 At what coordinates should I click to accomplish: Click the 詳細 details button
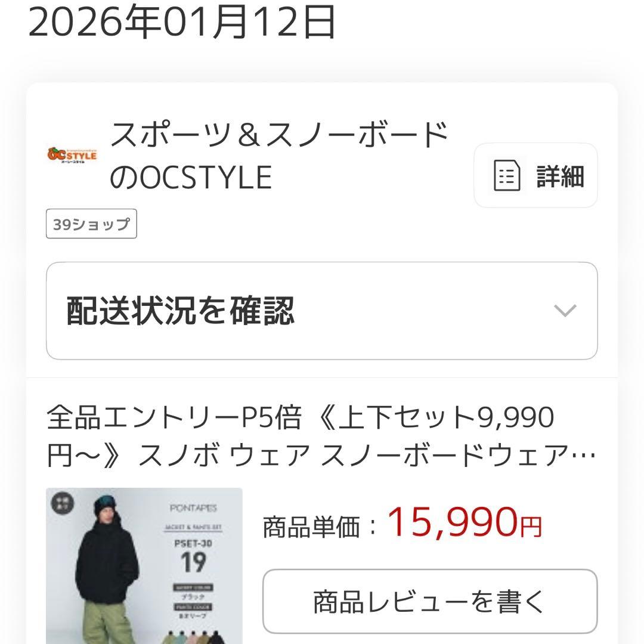tap(535, 175)
